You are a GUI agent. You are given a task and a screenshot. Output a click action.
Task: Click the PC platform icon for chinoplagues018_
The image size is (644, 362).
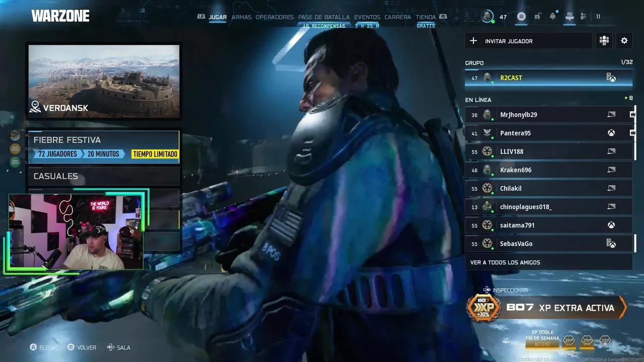point(611,207)
